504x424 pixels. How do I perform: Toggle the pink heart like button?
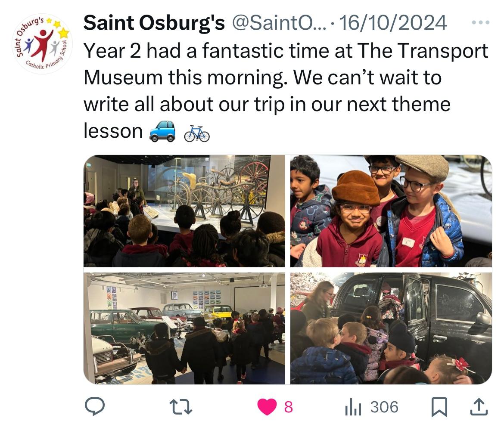click(267, 407)
